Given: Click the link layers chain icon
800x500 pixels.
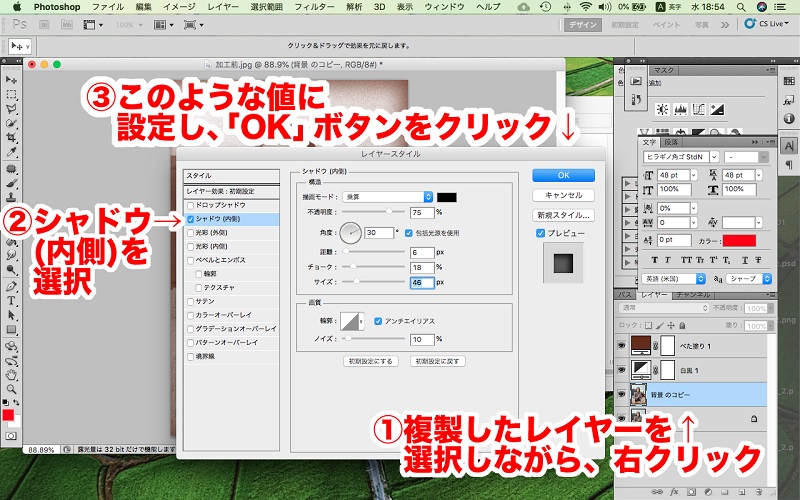Looking at the screenshot, I should (657, 492).
